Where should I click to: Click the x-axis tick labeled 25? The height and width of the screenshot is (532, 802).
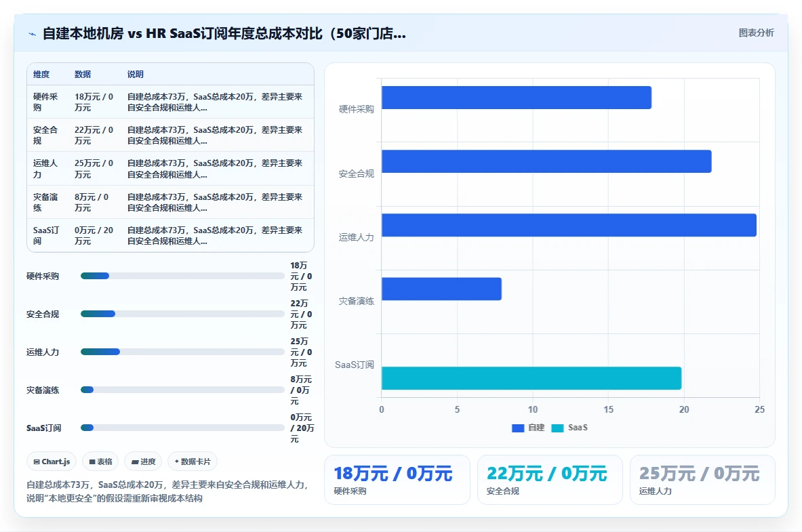pos(759,409)
